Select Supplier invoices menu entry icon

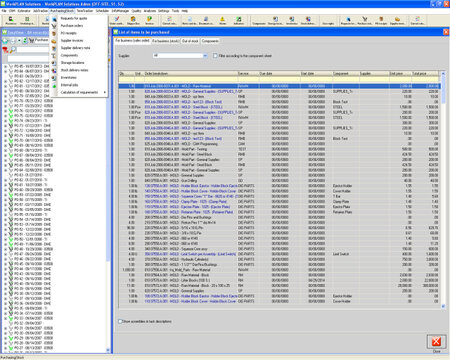(x=54, y=41)
